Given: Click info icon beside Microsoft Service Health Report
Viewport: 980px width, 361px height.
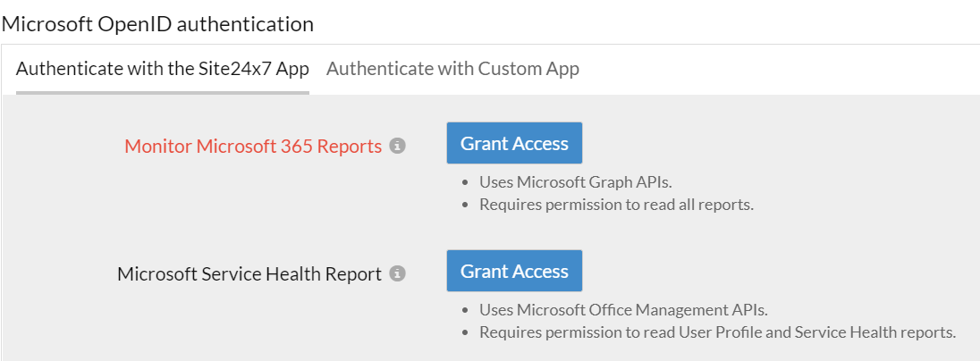Looking at the screenshot, I should (398, 273).
